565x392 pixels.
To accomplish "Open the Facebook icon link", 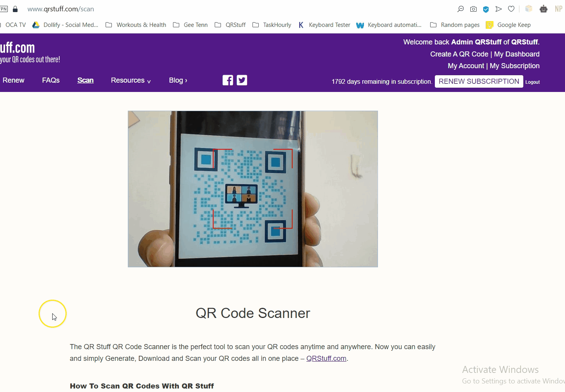I will pos(228,80).
